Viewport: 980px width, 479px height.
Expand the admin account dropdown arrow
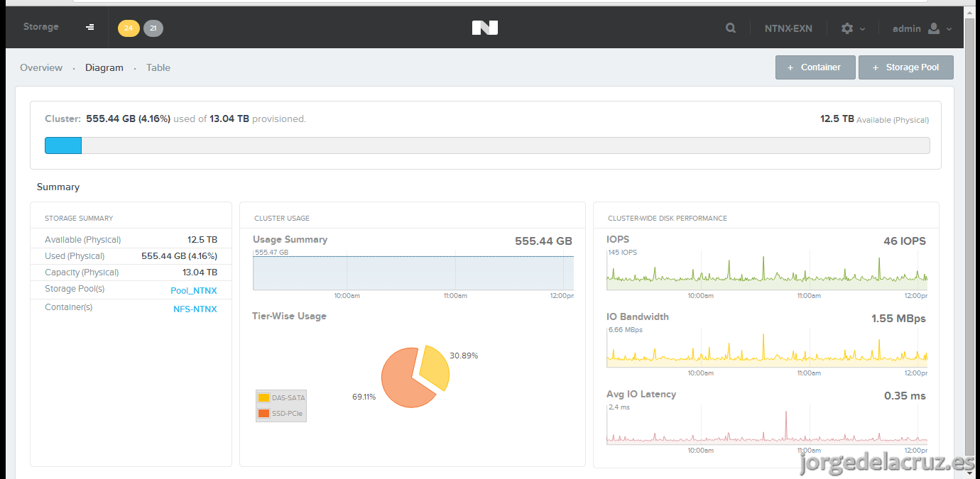[949, 29]
